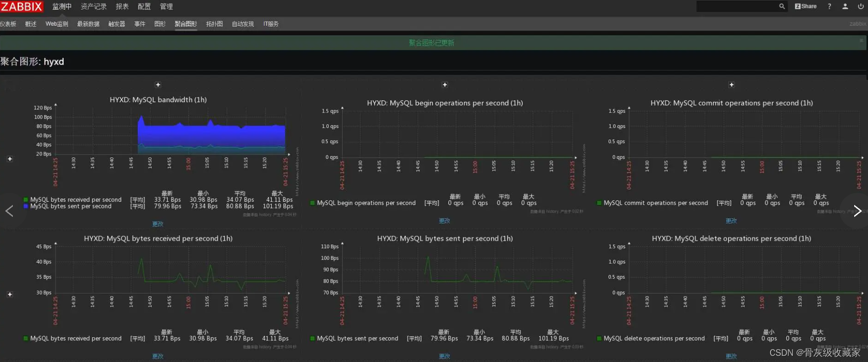Click the next slide right arrow
Viewport: 868px width, 362px height.
pos(858,211)
